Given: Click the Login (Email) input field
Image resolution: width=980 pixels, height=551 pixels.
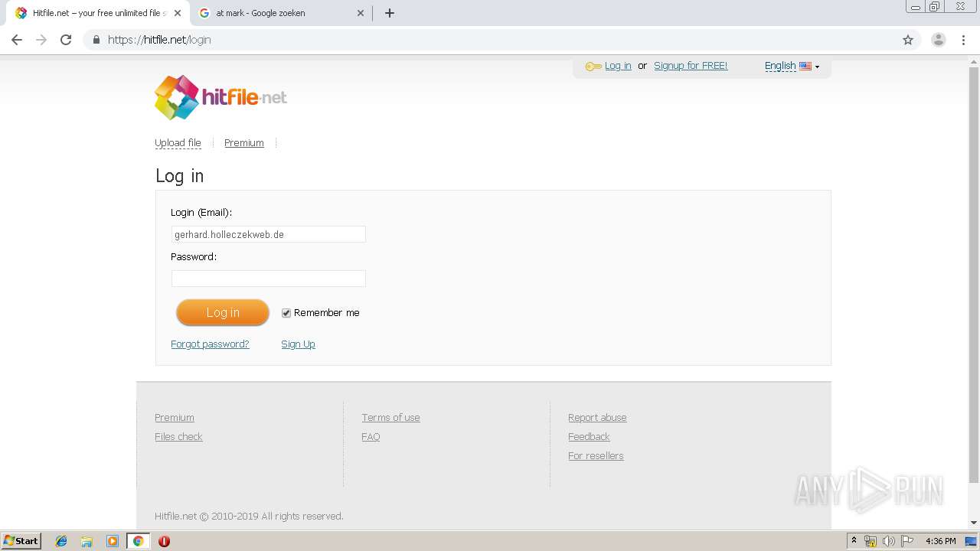Looking at the screenshot, I should [x=269, y=234].
